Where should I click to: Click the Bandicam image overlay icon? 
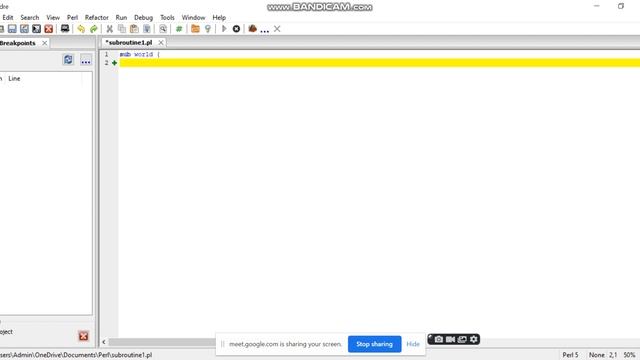[462, 339]
